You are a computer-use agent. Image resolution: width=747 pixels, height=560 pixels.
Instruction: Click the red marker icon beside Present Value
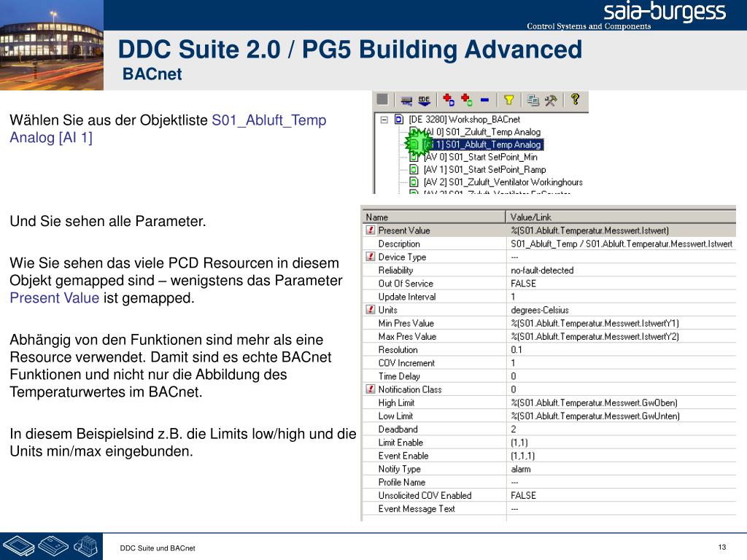click(370, 230)
